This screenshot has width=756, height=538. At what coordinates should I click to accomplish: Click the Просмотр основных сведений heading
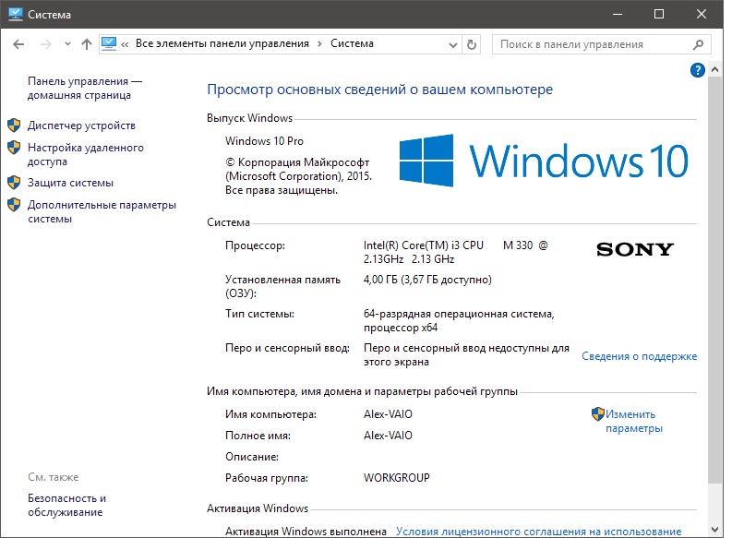(x=380, y=90)
